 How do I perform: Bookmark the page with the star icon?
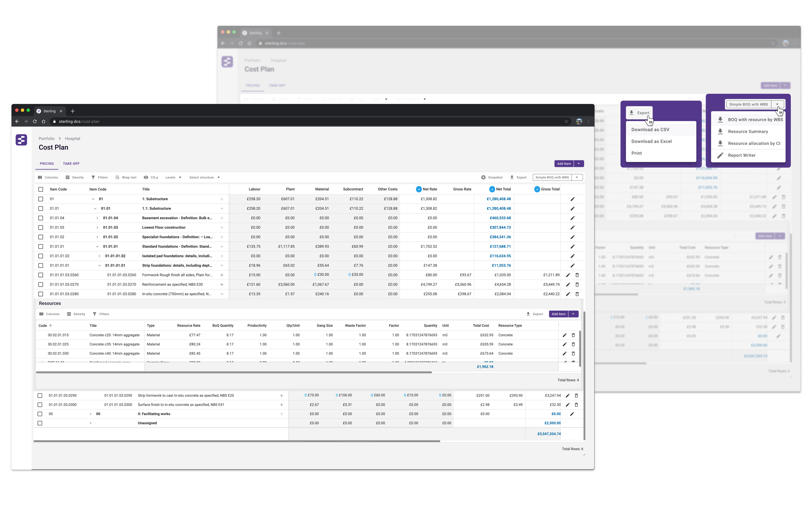tap(566, 121)
